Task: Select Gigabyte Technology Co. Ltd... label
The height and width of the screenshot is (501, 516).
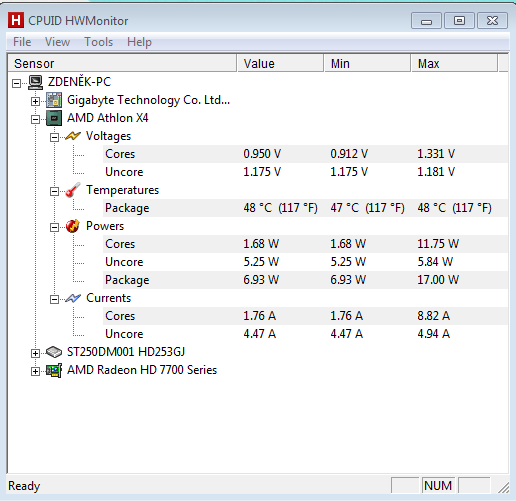Action: click(148, 100)
